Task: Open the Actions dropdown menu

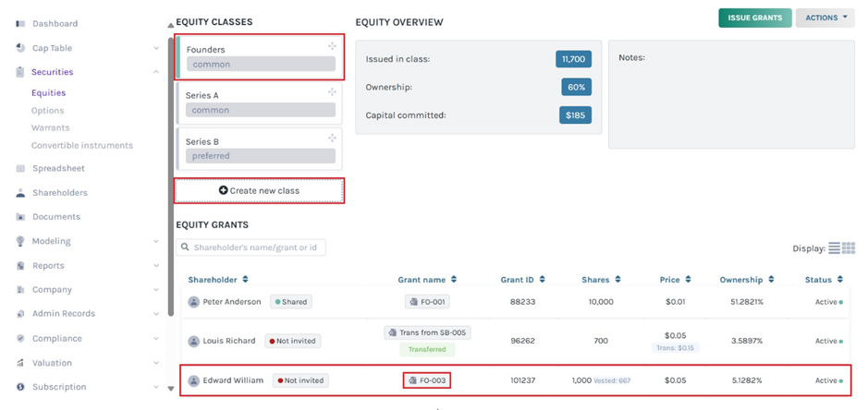Action: (x=825, y=18)
